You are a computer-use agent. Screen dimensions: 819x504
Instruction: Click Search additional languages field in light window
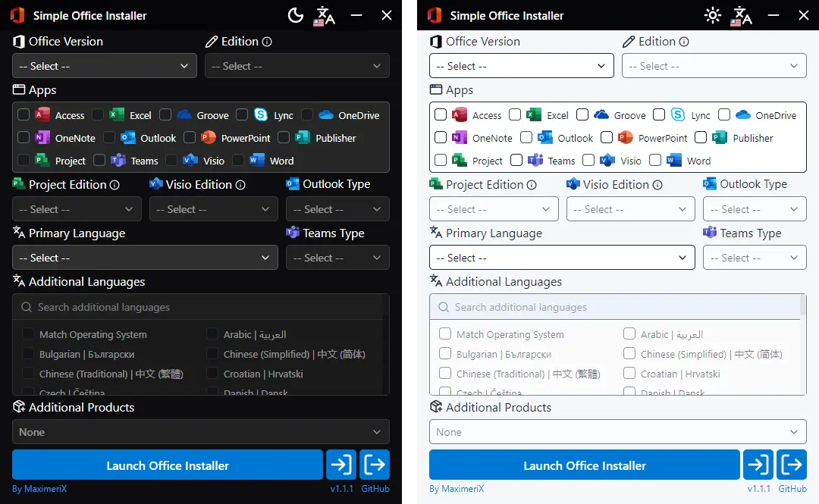pyautogui.click(x=615, y=307)
